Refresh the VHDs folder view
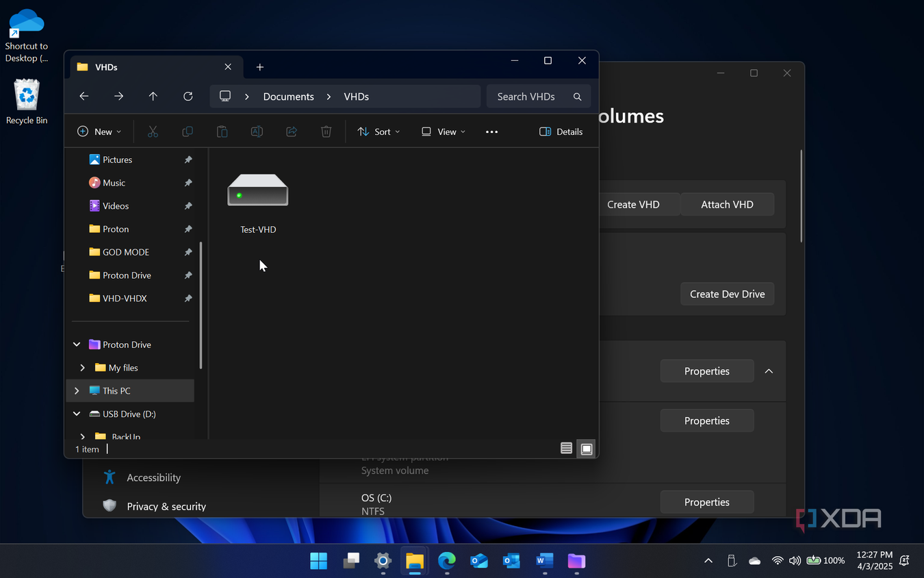The height and width of the screenshot is (578, 924). (188, 97)
